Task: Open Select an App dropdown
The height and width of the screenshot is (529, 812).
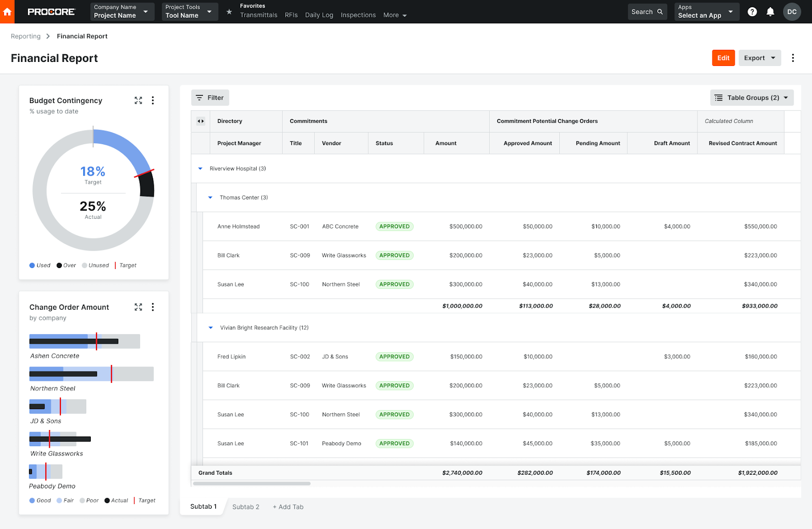Action: click(706, 12)
